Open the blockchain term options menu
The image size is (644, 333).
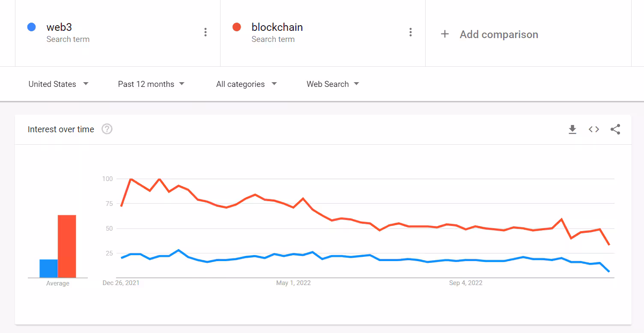(x=411, y=32)
